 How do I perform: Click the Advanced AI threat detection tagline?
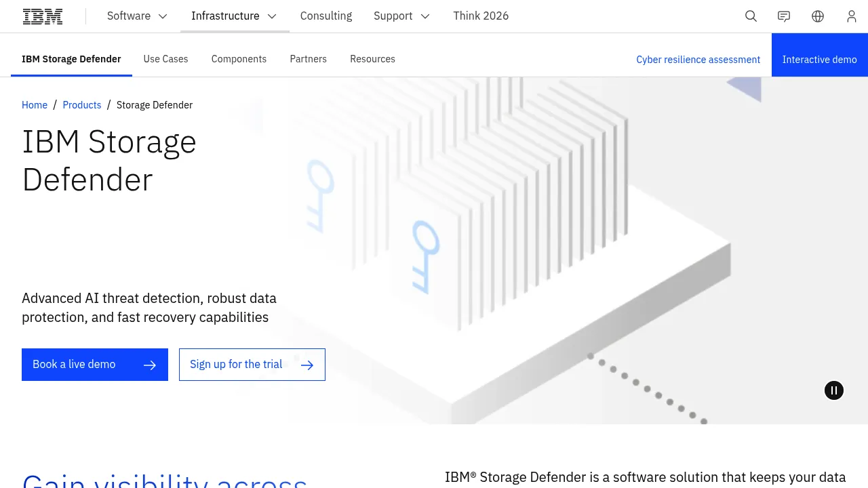pyautogui.click(x=149, y=308)
